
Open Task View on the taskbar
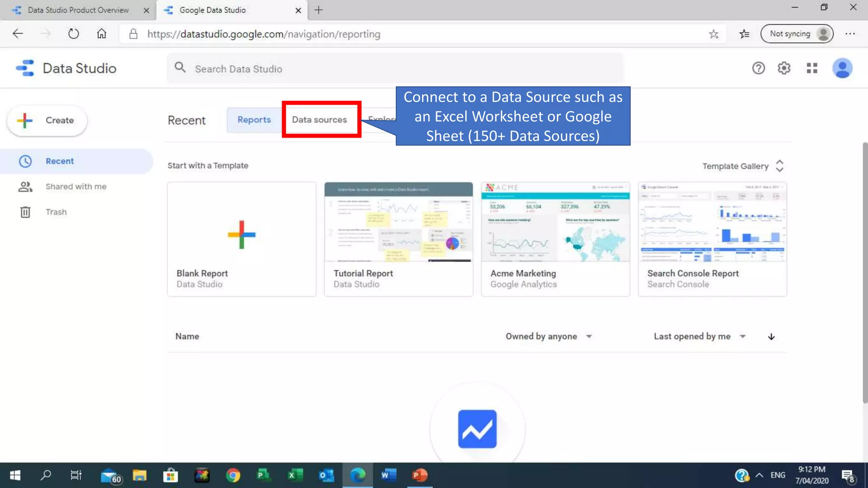(x=76, y=475)
